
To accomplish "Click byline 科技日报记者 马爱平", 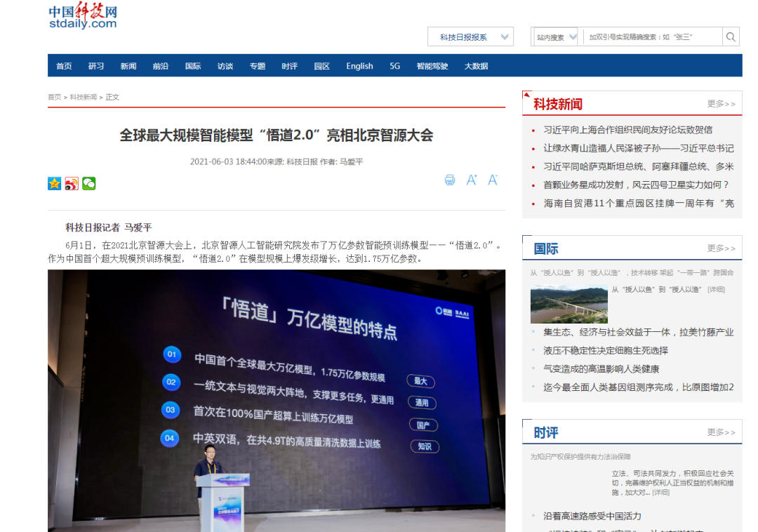I will click(x=109, y=227).
